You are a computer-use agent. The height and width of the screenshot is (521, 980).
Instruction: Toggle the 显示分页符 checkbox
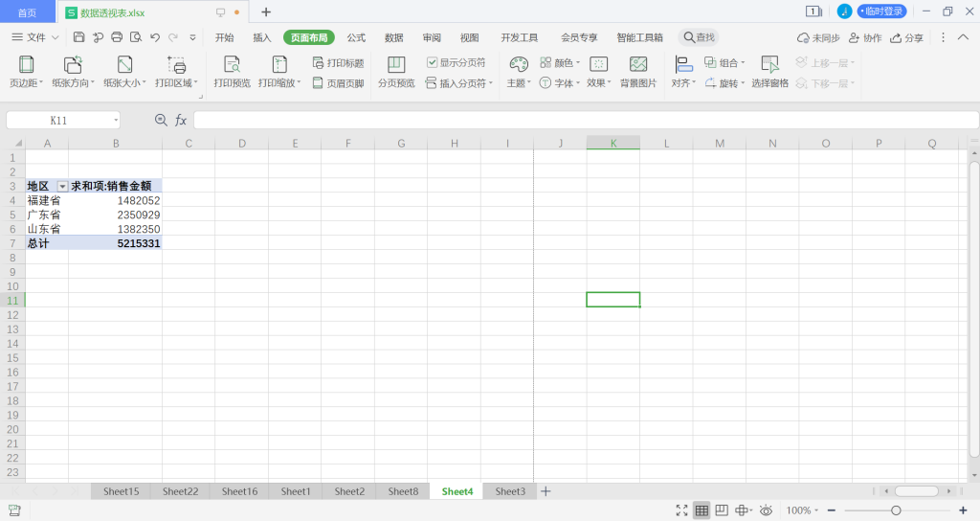tap(432, 62)
